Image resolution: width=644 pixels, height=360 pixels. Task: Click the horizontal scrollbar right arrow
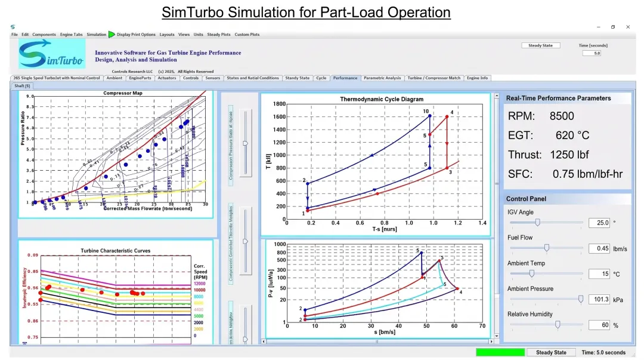[x=491, y=341]
